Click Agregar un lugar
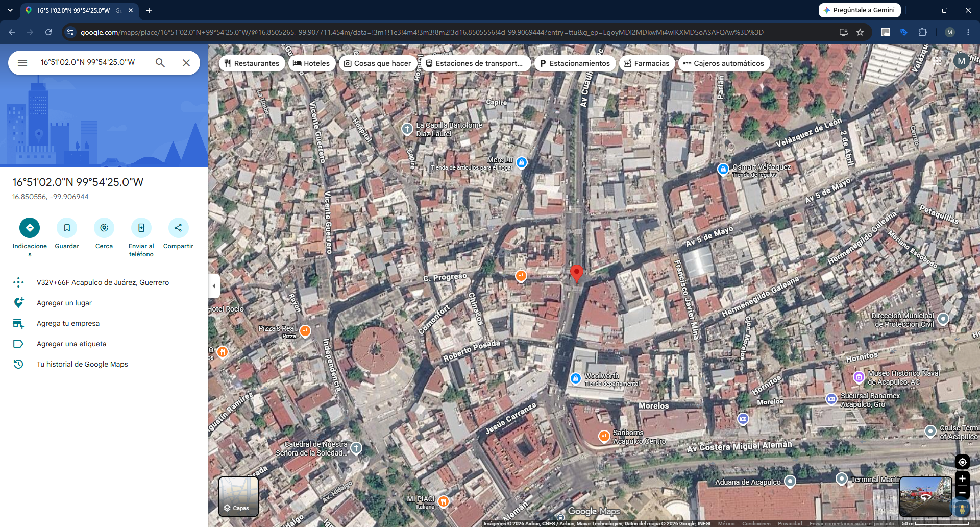980x527 pixels. [104, 303]
